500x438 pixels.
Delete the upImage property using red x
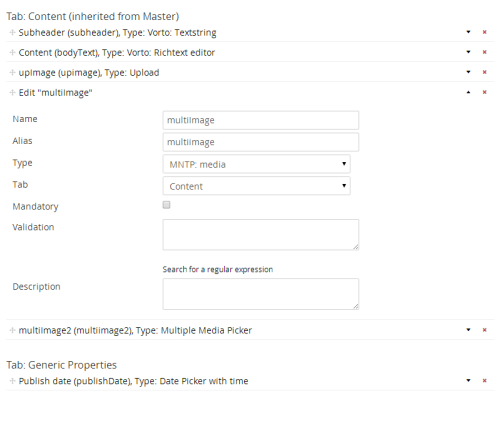coord(485,72)
